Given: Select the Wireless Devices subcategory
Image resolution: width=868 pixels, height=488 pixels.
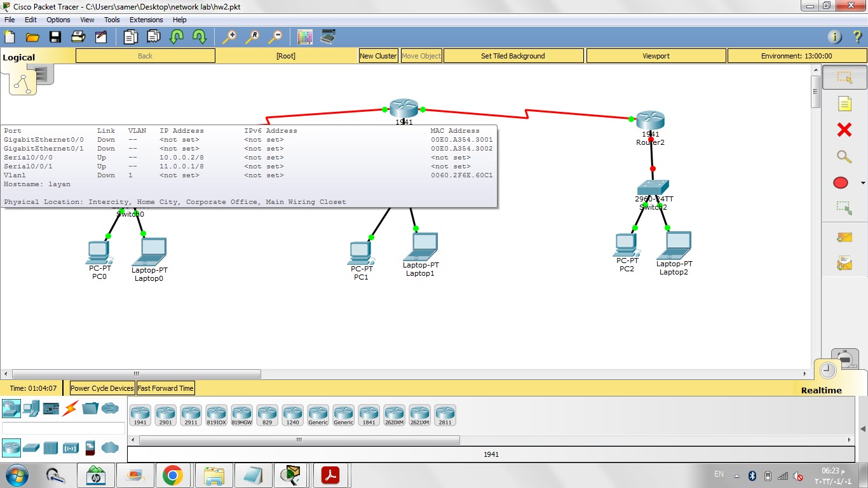Looking at the screenshot, I should (71, 448).
